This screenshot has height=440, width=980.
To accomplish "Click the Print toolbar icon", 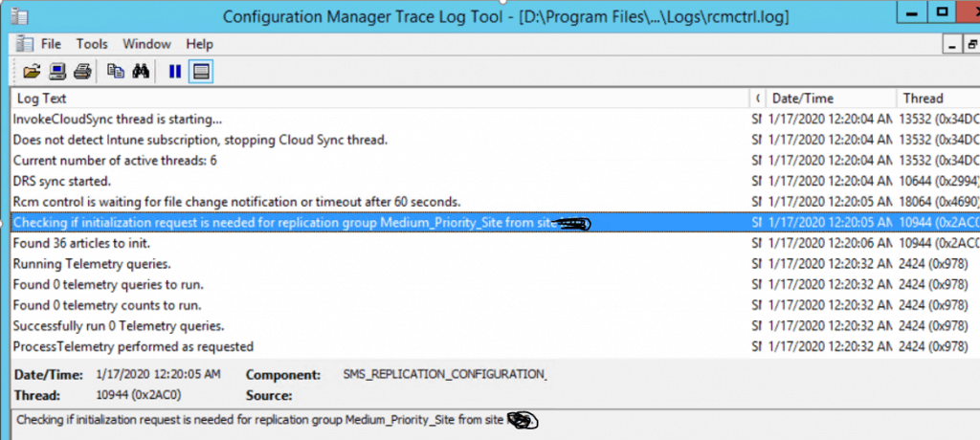I will [82, 71].
